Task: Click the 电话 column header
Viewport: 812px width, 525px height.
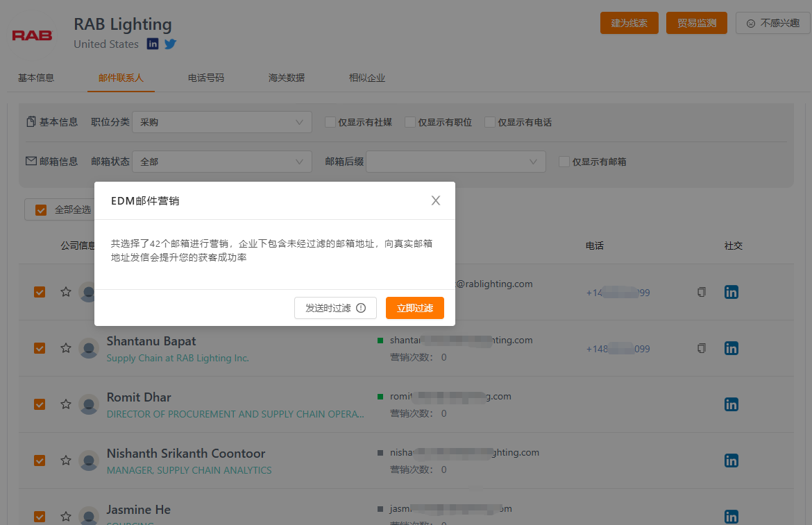Action: 595,246
